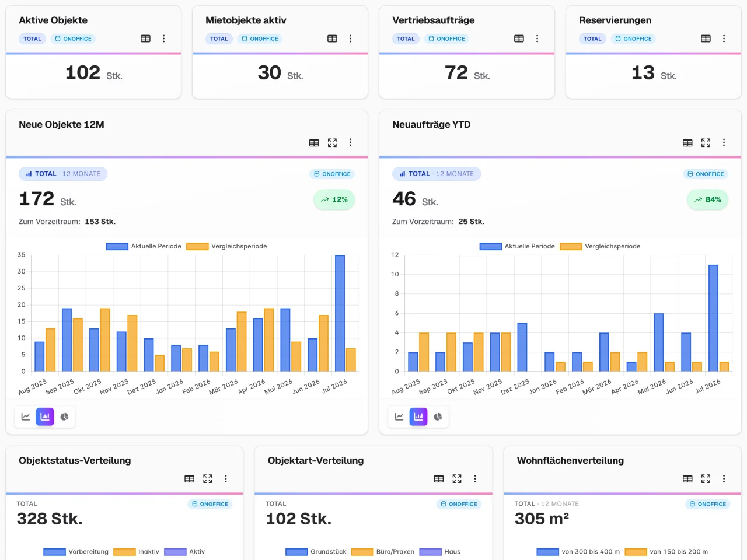The height and width of the screenshot is (560, 747).
Task: Show table view for Vertriebsaufträge card
Action: pyautogui.click(x=519, y=38)
